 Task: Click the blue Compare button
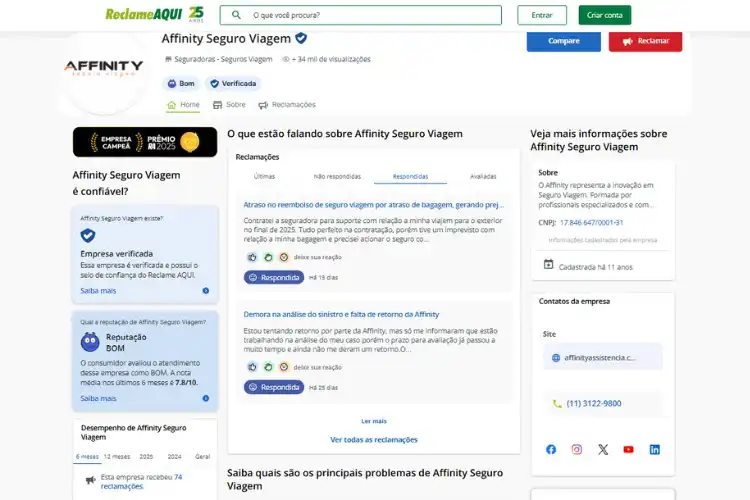[x=563, y=41]
